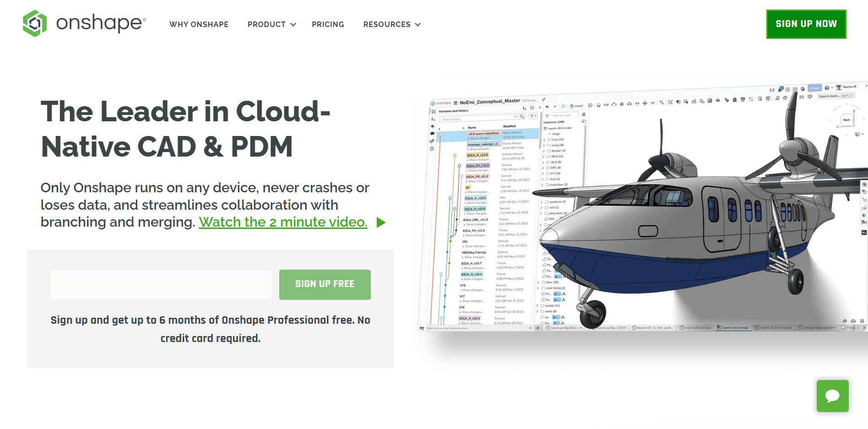Switch to noemi v9.0 int render tab
Screen dimensions: 868x429
(x=773, y=327)
